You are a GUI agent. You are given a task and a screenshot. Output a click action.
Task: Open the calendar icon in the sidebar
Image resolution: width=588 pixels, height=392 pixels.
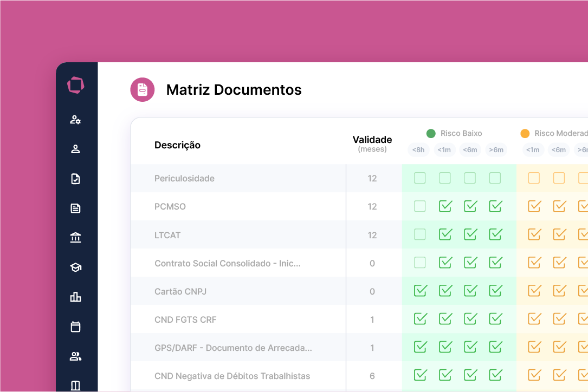75,326
